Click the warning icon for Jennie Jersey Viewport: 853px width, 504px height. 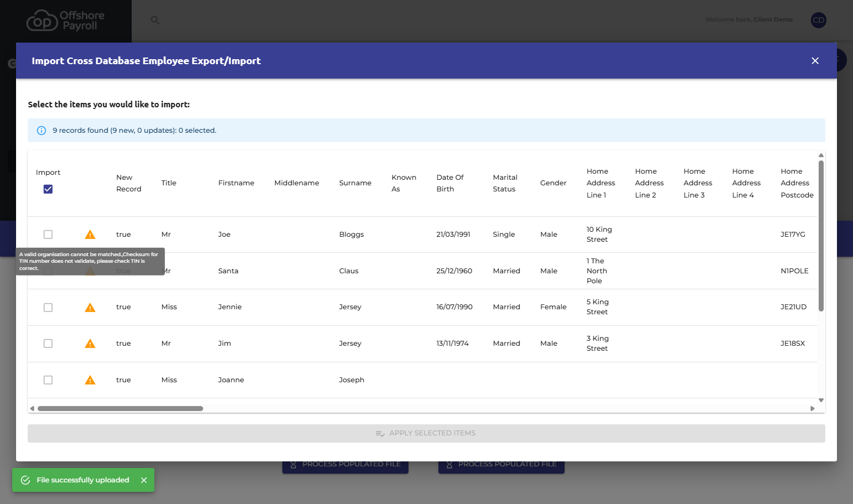click(90, 308)
